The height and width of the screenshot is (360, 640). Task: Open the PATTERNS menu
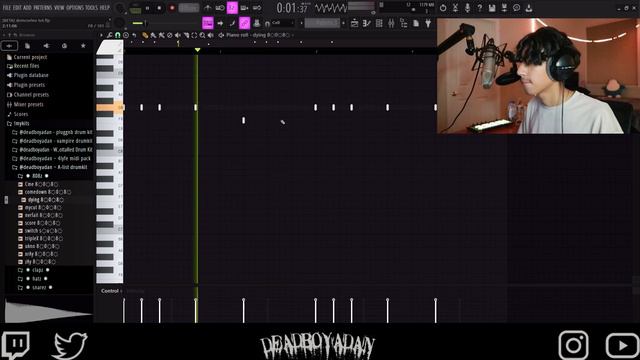coord(42,8)
